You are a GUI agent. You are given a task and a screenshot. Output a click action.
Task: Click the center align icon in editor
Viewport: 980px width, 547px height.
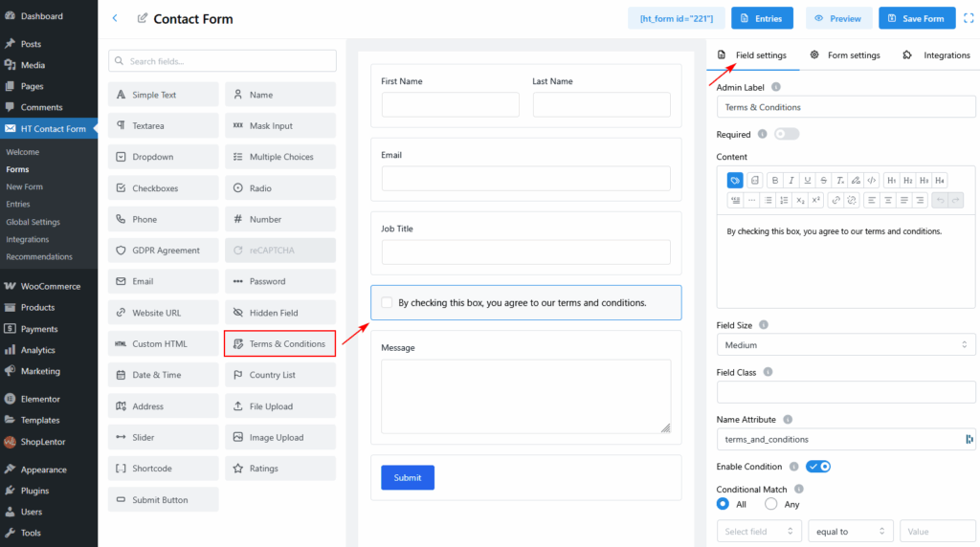pos(887,200)
